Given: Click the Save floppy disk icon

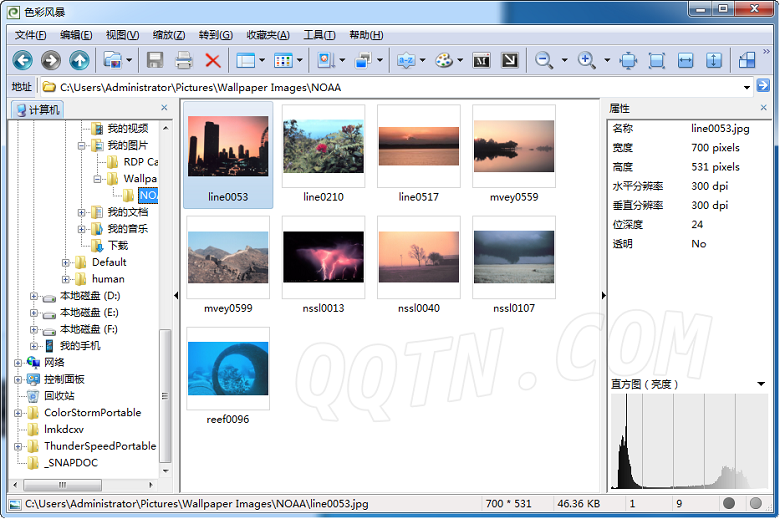Looking at the screenshot, I should coord(155,60).
